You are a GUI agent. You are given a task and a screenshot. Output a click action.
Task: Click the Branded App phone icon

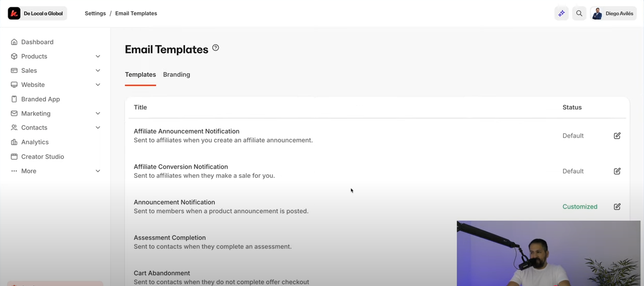pos(14,99)
